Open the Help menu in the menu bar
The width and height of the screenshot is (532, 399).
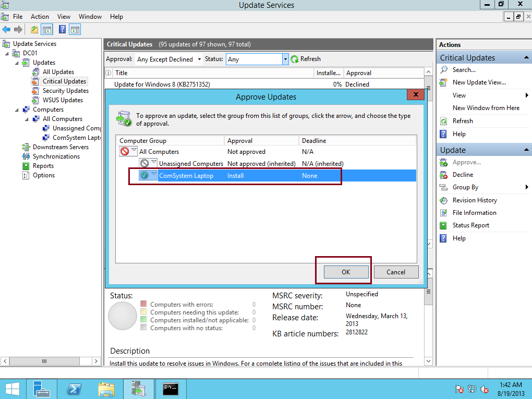click(116, 17)
